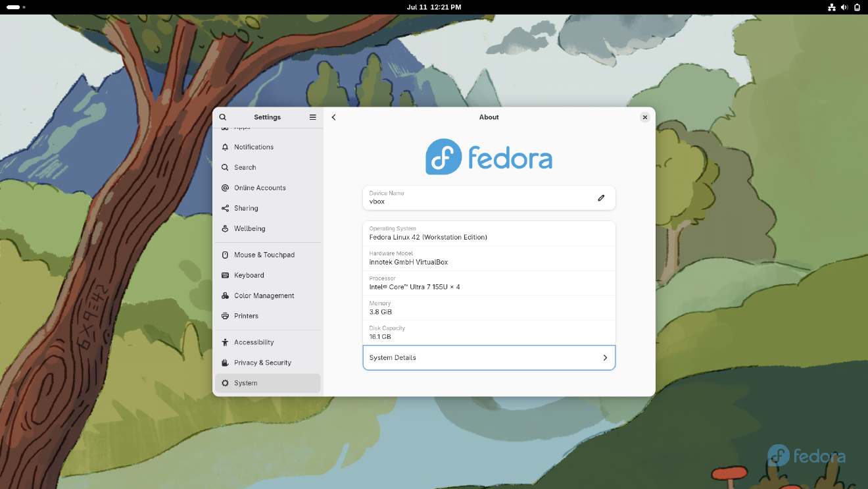The width and height of the screenshot is (868, 489).
Task: Select Color Management in sidebar
Action: [264, 296]
